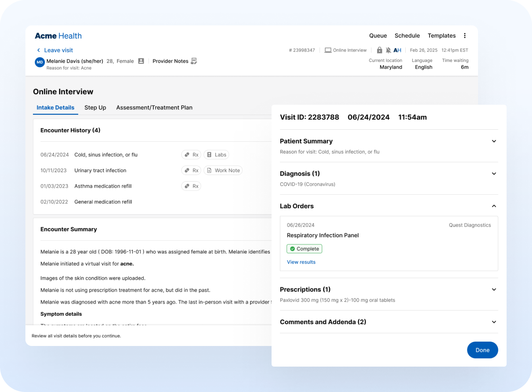Click the 06/26/2024 lab order date
532x392 pixels.
[301, 225]
